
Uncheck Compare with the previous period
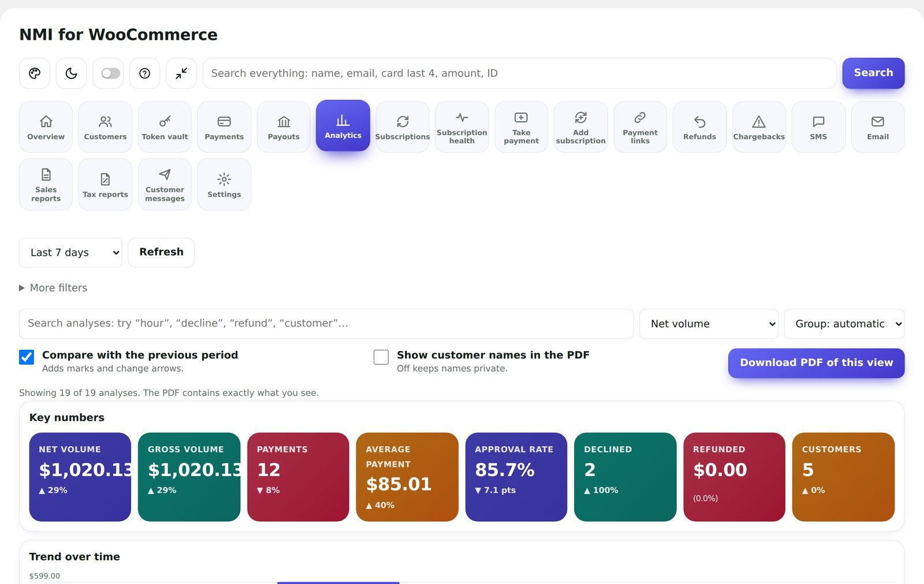pyautogui.click(x=27, y=357)
